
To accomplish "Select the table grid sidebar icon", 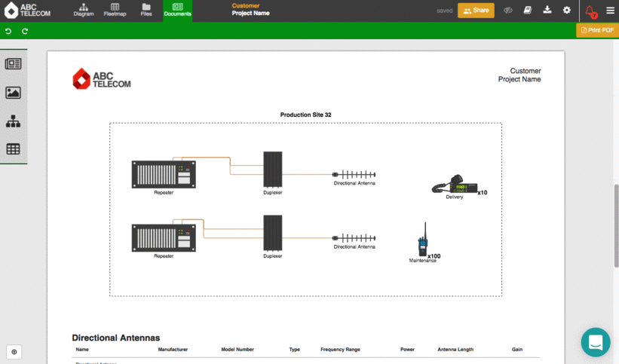I will pyautogui.click(x=13, y=148).
